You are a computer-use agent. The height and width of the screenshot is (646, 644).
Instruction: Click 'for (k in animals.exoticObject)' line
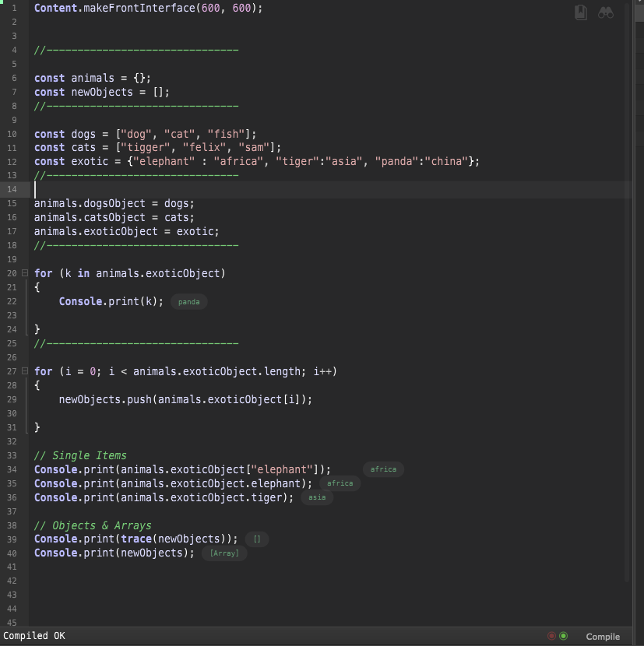pos(129,273)
